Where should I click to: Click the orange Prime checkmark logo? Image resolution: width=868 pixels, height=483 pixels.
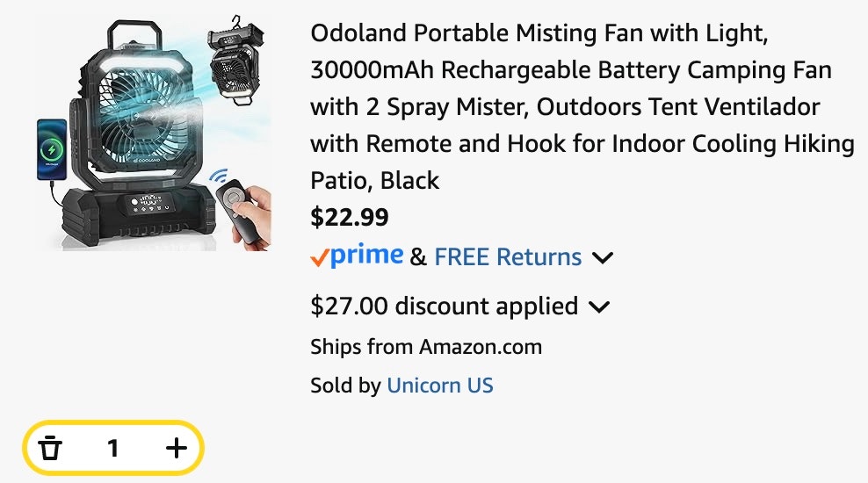point(320,258)
